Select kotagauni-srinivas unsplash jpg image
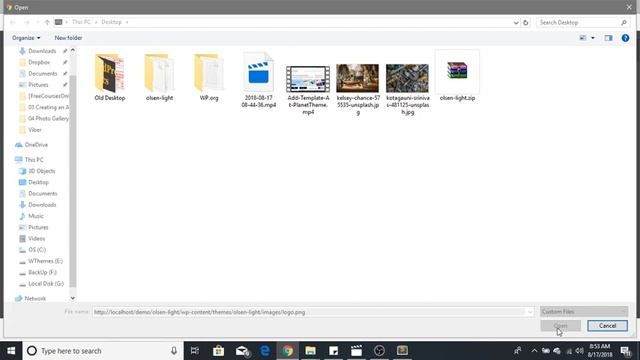Viewport: 640px width, 360px height. point(407,89)
